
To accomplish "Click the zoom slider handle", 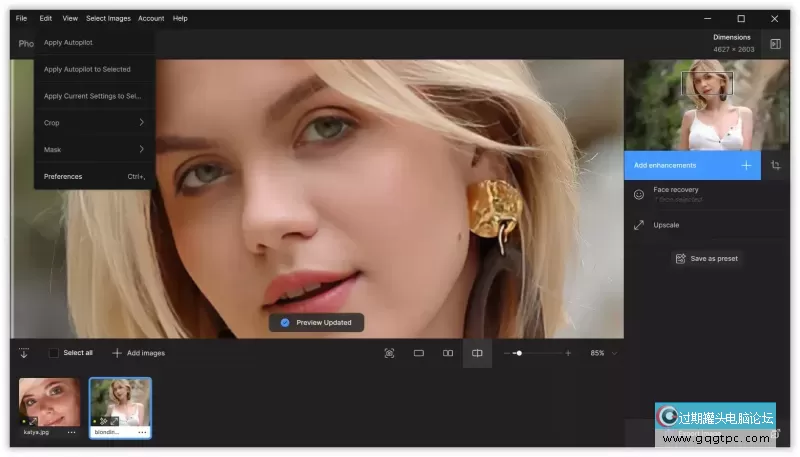I will click(519, 353).
